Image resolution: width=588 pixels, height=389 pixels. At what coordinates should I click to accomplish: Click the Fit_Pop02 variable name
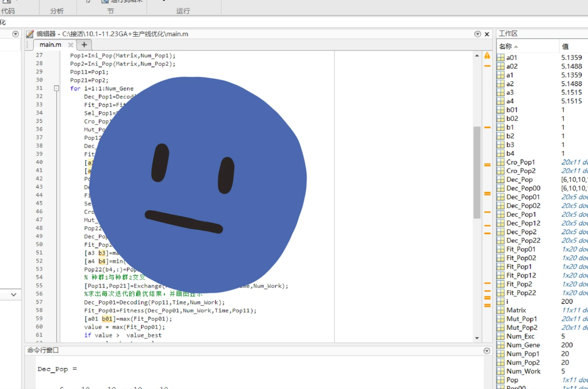click(x=521, y=258)
